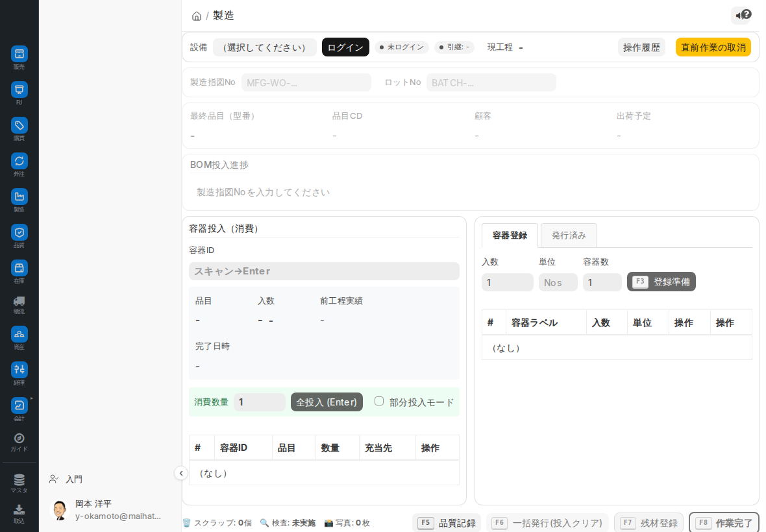Screen dimensions: 766x532
Task: Open the 品質 (Quality) module icon
Action: (x=19, y=232)
